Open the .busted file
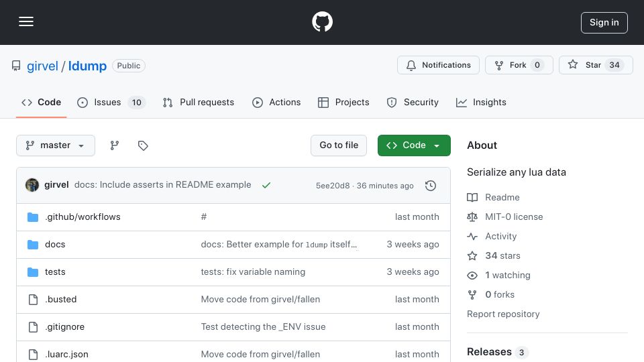The width and height of the screenshot is (644, 362). (x=61, y=299)
